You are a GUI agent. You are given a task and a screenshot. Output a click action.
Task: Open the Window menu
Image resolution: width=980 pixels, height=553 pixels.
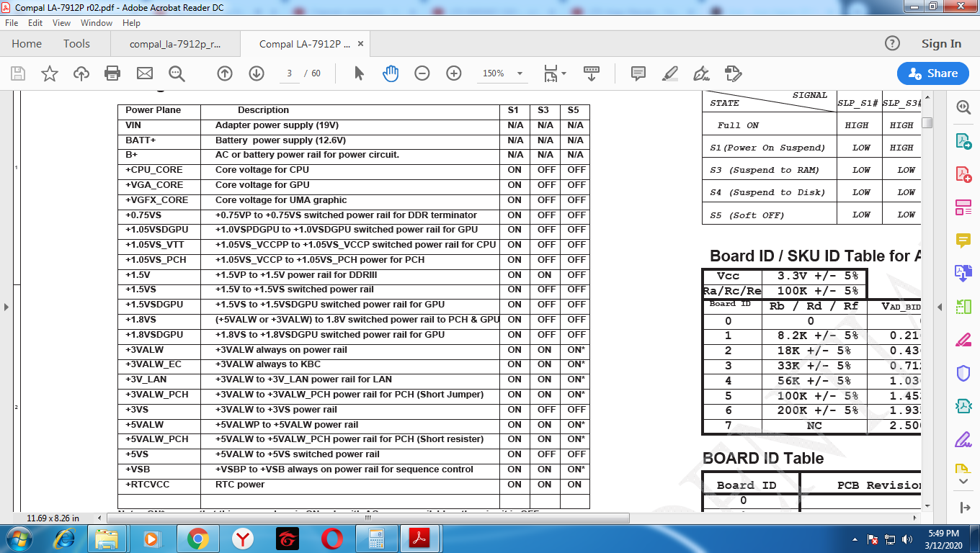coord(97,23)
